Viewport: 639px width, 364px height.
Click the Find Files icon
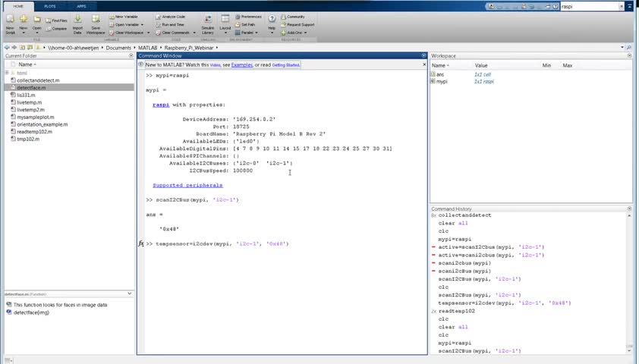pyautogui.click(x=58, y=20)
